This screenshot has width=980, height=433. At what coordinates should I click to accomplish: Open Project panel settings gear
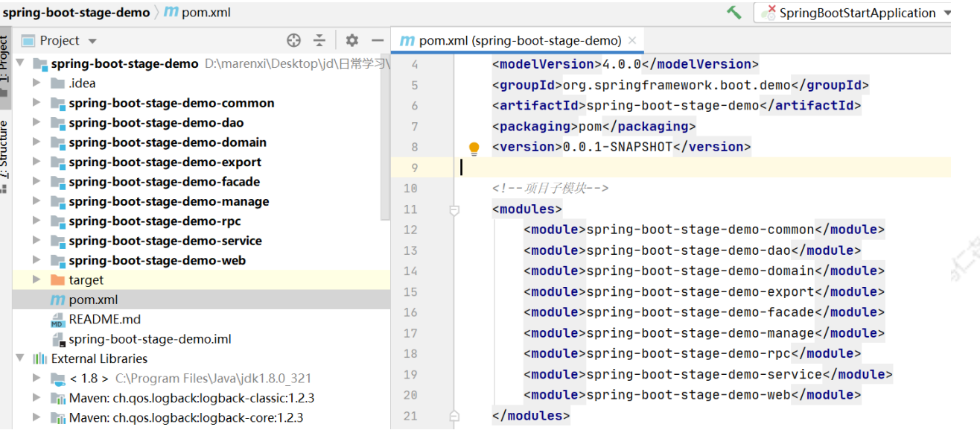pyautogui.click(x=351, y=40)
